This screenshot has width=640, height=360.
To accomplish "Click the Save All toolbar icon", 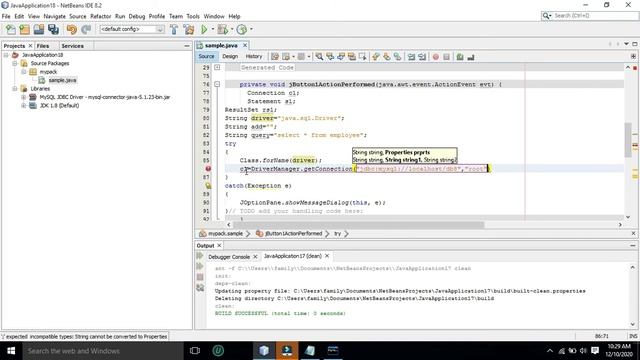I will (53, 29).
